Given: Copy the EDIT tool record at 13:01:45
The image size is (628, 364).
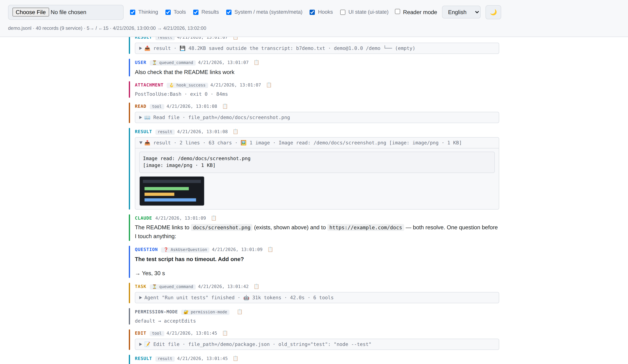Looking at the screenshot, I should point(225,333).
